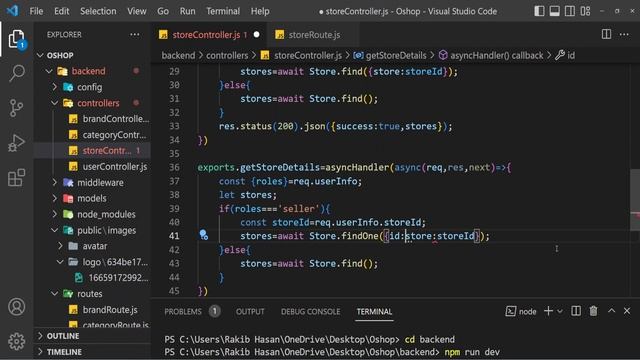Screen dimensions: 640x360
Task: Switch to the storeRoute.js editor tab
Action: click(x=314, y=35)
